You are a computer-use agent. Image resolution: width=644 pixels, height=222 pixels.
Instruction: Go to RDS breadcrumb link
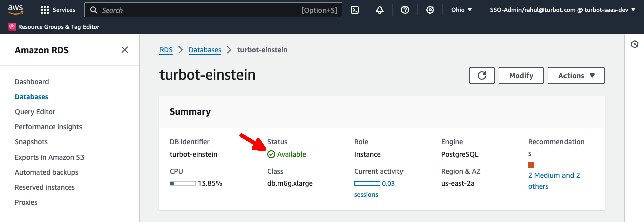(166, 50)
